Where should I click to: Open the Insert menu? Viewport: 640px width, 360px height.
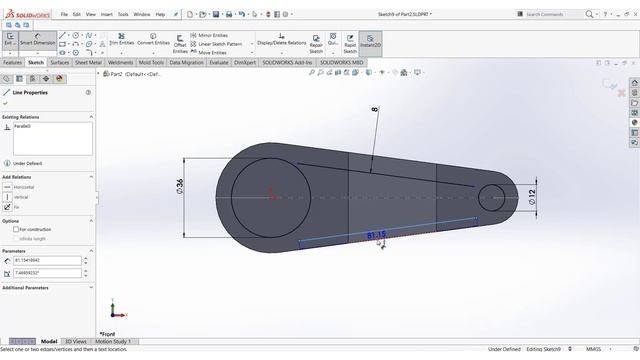click(x=107, y=14)
